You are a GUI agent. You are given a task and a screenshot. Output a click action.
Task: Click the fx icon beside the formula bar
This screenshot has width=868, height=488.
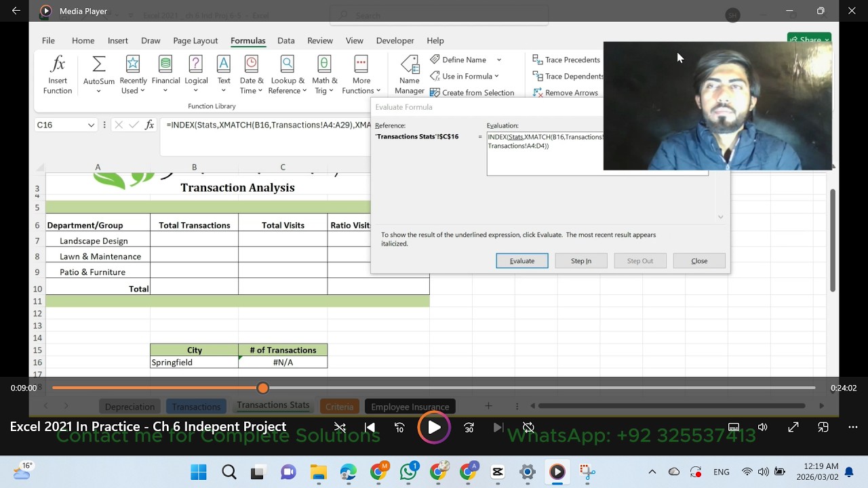[x=149, y=125]
